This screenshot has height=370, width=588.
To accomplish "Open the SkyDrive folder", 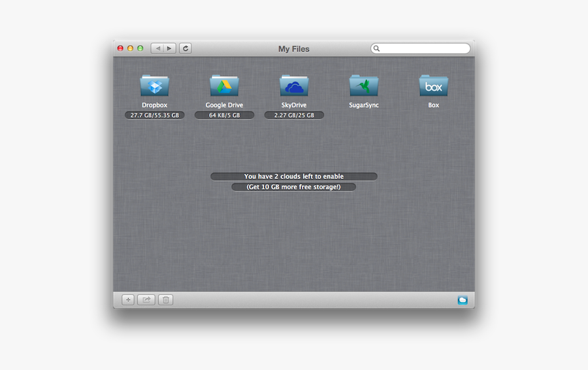I will click(x=294, y=86).
